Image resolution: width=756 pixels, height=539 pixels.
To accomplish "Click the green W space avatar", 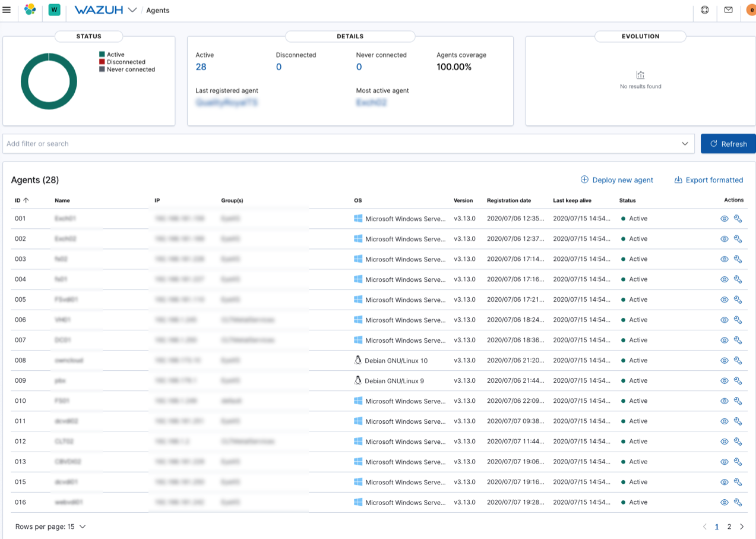I will point(54,10).
